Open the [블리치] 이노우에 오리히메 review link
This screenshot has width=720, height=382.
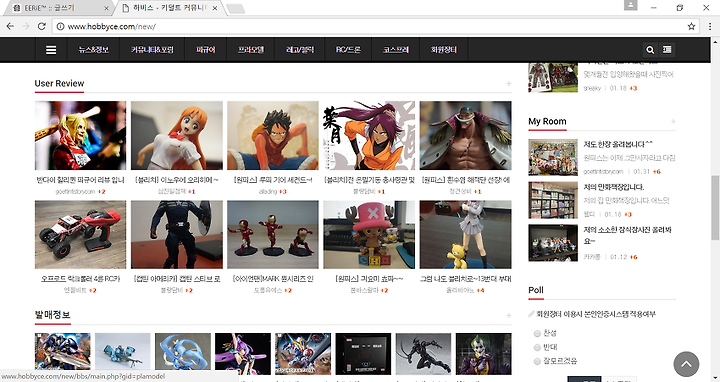(x=177, y=180)
